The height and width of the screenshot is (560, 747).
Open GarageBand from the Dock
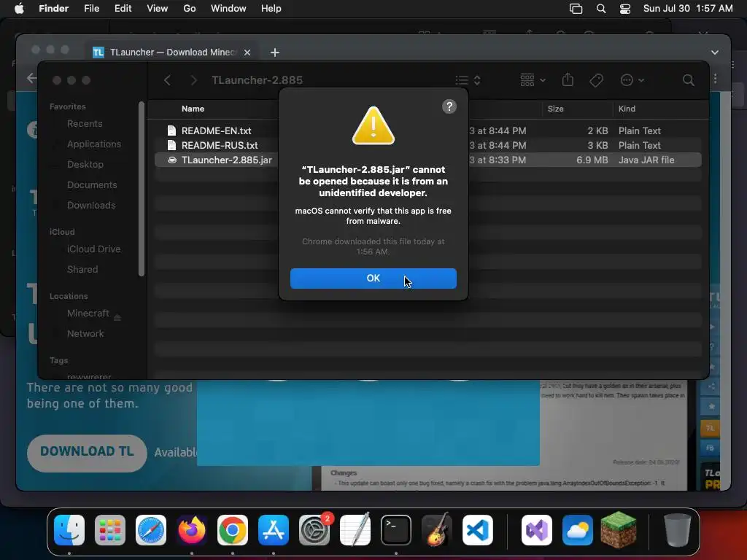(x=437, y=529)
